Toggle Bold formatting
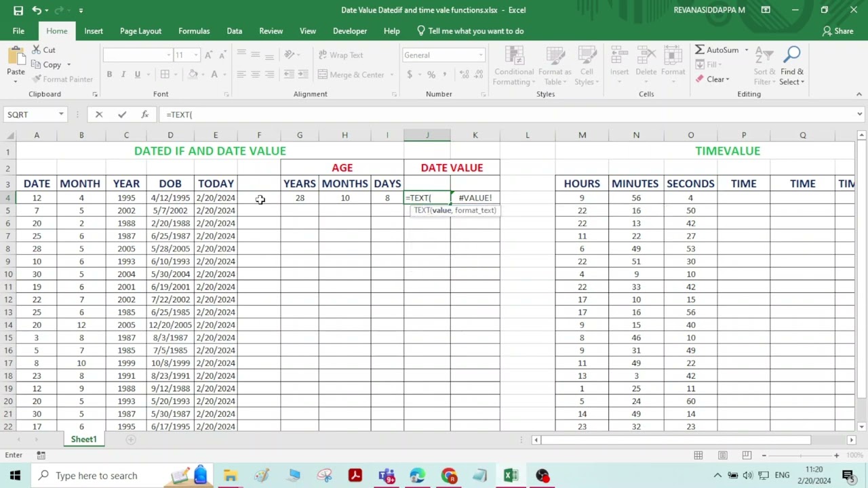Image resolution: width=868 pixels, height=488 pixels. click(x=109, y=75)
